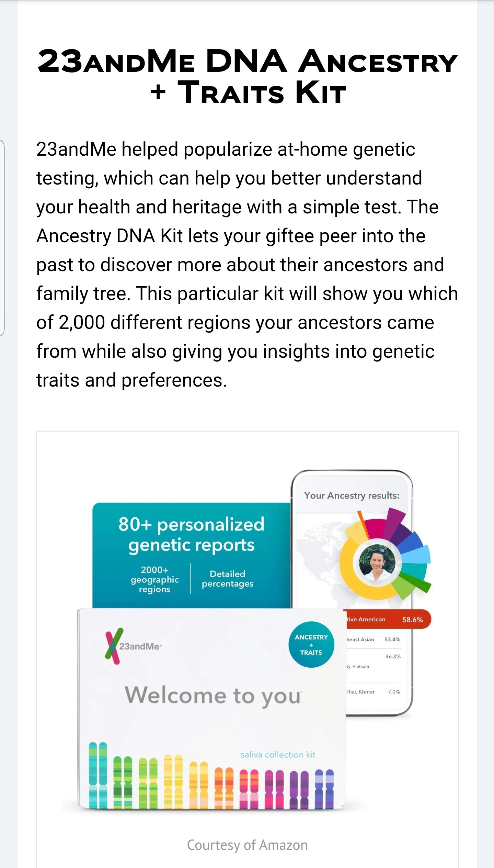Image resolution: width=494 pixels, height=868 pixels.
Task: Tap the Ancestry + Traits teal badge
Action: point(311,645)
